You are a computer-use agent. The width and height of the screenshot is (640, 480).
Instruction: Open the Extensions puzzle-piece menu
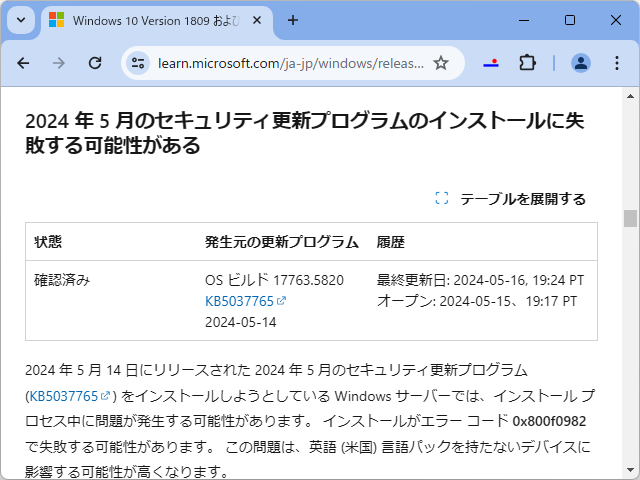[x=527, y=63]
